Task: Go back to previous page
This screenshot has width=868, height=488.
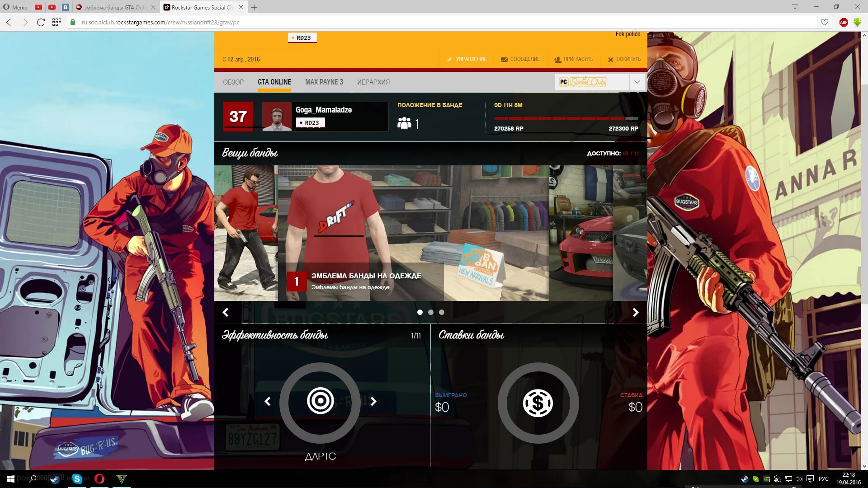Action: [x=9, y=22]
